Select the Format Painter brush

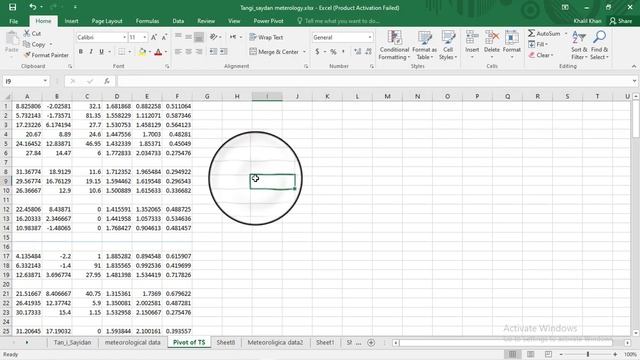tap(46, 55)
